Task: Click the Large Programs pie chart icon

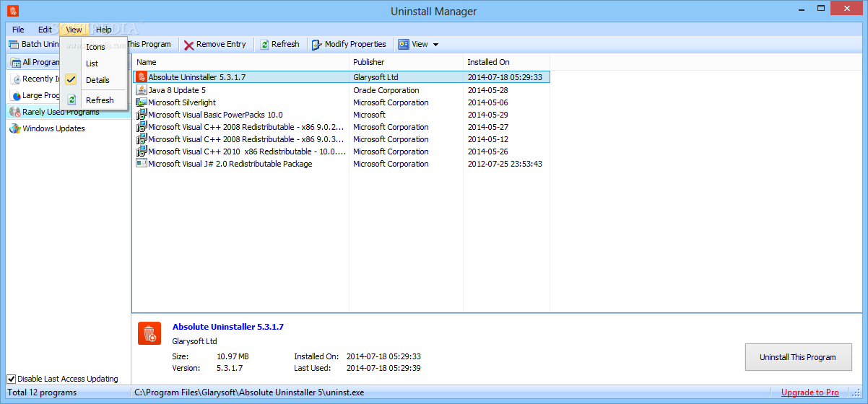Action: (16, 95)
